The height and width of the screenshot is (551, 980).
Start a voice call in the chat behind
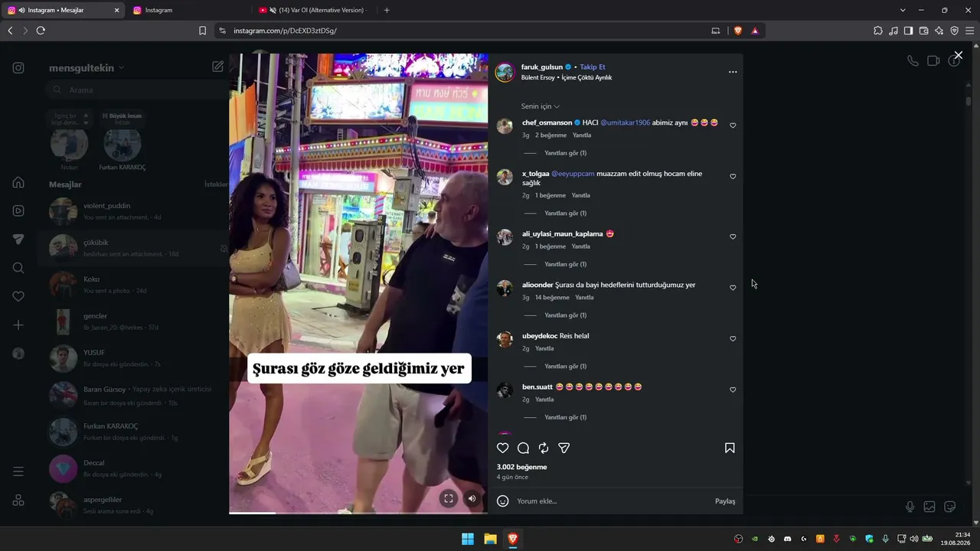[x=913, y=61]
